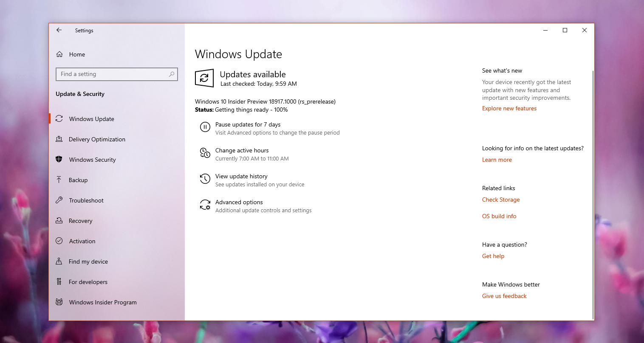Click in the Find a setting box
Viewport: 644px width, 343px height.
[117, 74]
